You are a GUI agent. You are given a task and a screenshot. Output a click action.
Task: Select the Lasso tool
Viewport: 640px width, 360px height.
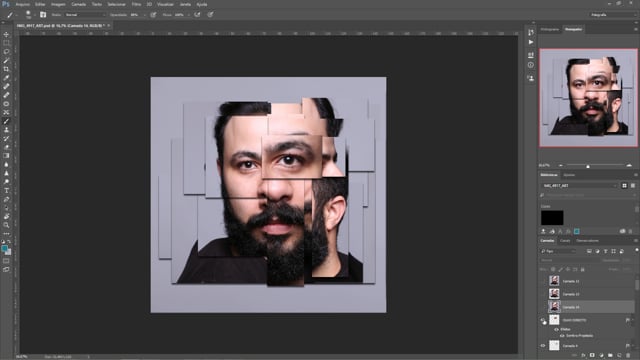6,52
